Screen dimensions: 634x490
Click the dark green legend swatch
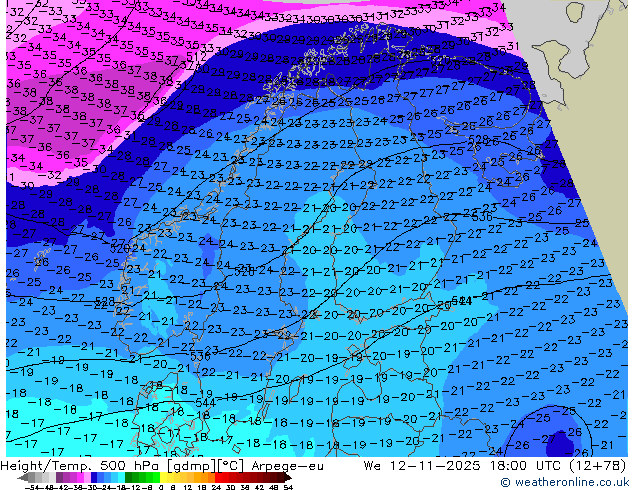129,478
